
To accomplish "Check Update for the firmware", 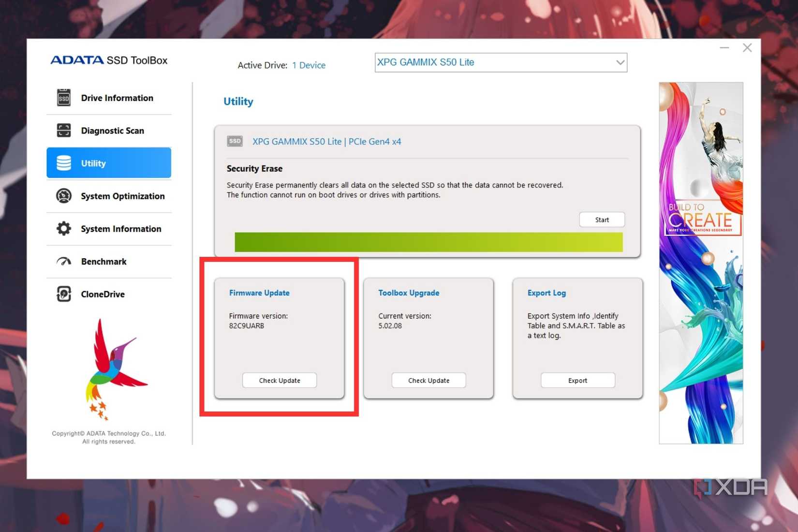I will click(x=280, y=381).
